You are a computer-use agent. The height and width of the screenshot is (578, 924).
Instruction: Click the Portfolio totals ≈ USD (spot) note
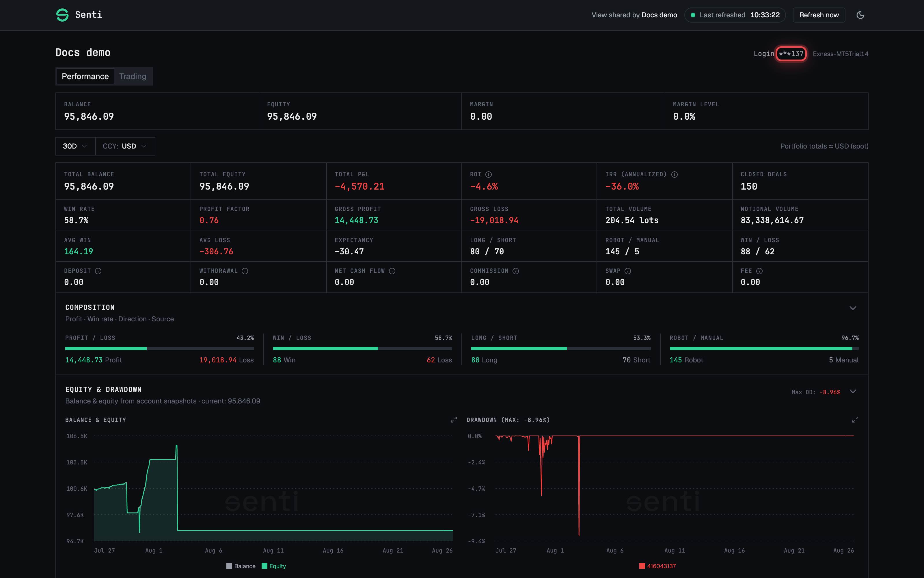coord(824,146)
